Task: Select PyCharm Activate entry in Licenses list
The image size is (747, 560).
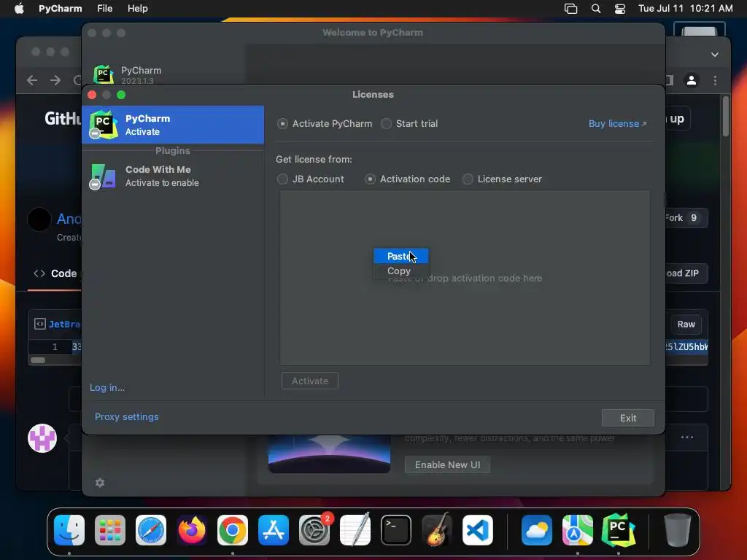Action: click(173, 125)
